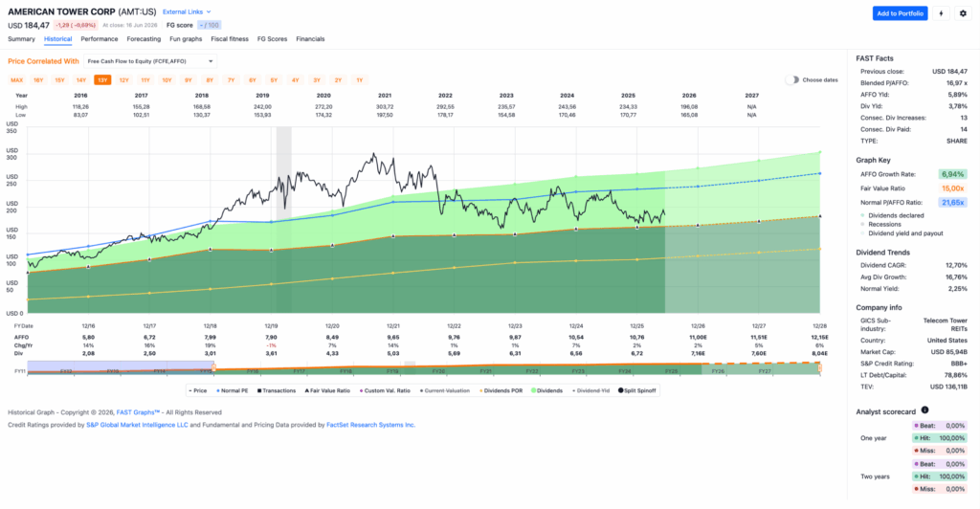The width and height of the screenshot is (980, 509).
Task: Click the FG score -/100 badge
Action: coord(209,25)
